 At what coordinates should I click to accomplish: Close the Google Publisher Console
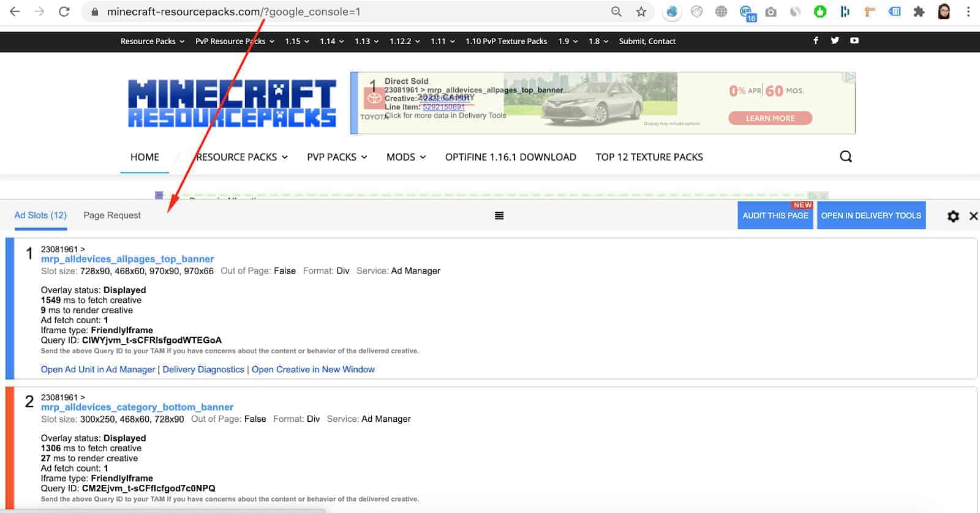point(973,216)
